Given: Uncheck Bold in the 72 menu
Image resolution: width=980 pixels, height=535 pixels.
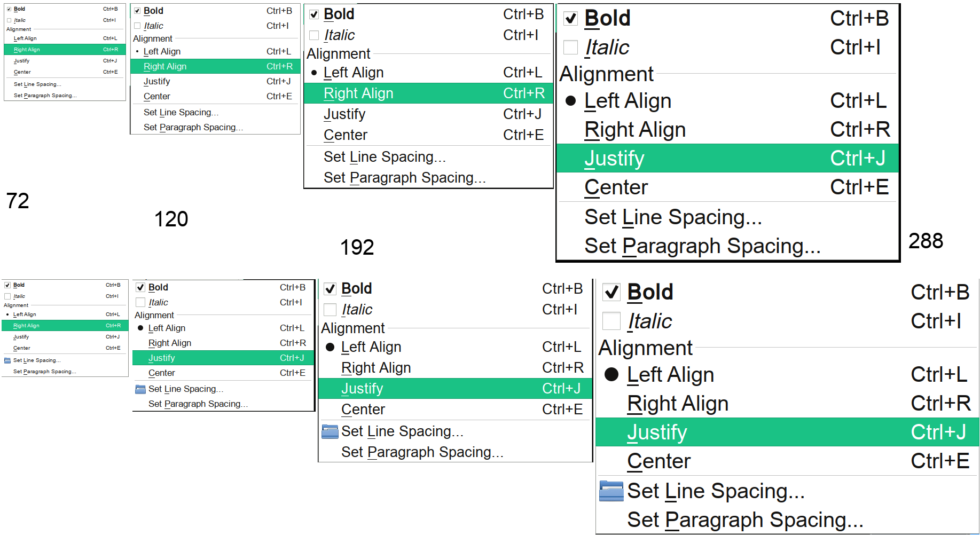Looking at the screenshot, I should pos(9,9).
